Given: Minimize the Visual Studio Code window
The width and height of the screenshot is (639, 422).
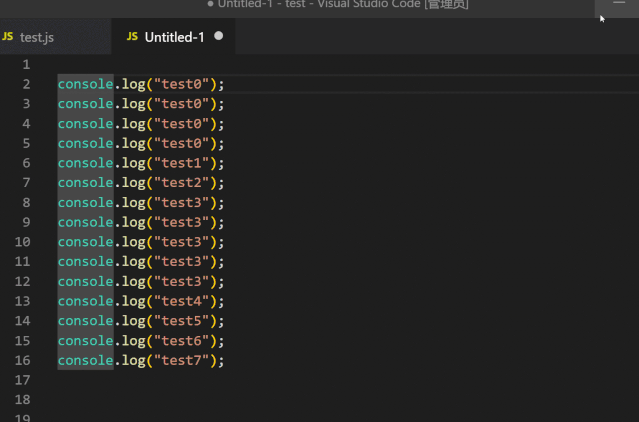Looking at the screenshot, I should [x=619, y=4].
